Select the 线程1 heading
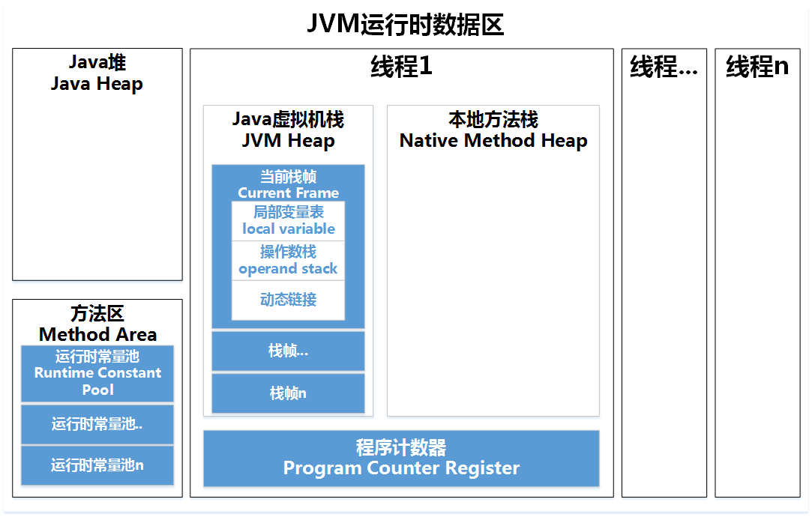 (401, 66)
